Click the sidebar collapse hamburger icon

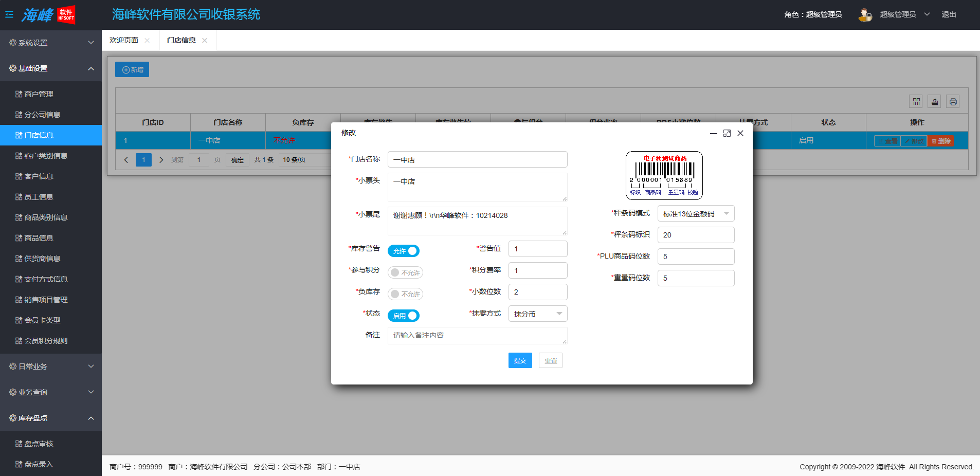point(9,14)
